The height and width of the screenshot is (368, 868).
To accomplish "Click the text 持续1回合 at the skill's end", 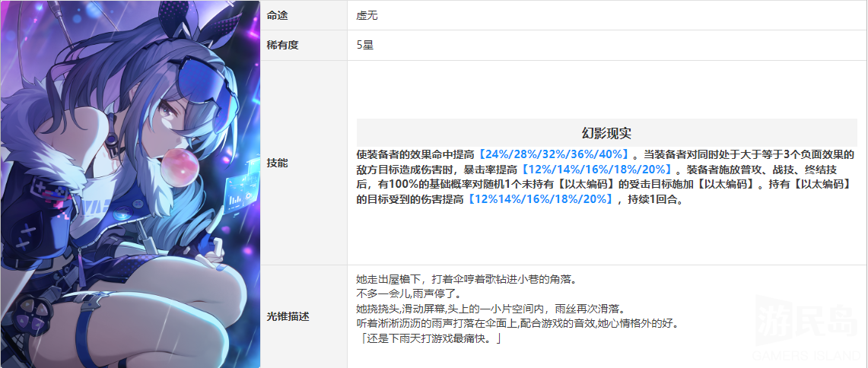I will [655, 200].
